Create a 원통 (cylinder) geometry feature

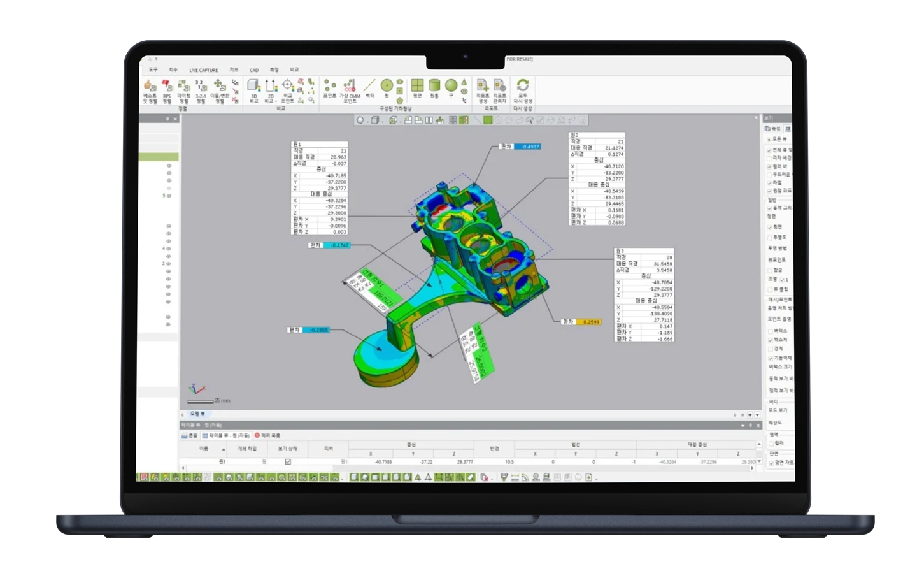[434, 87]
